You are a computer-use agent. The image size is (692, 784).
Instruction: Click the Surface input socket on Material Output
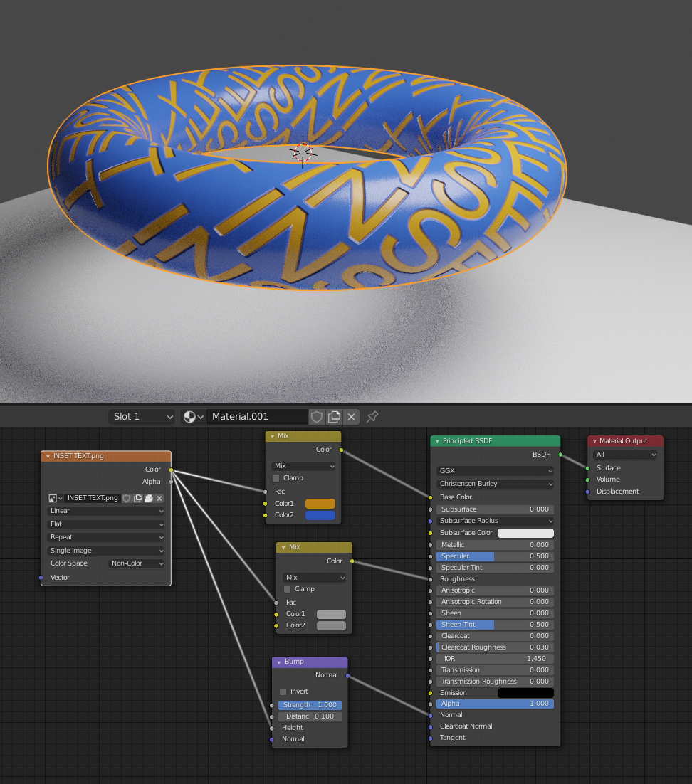click(x=588, y=468)
